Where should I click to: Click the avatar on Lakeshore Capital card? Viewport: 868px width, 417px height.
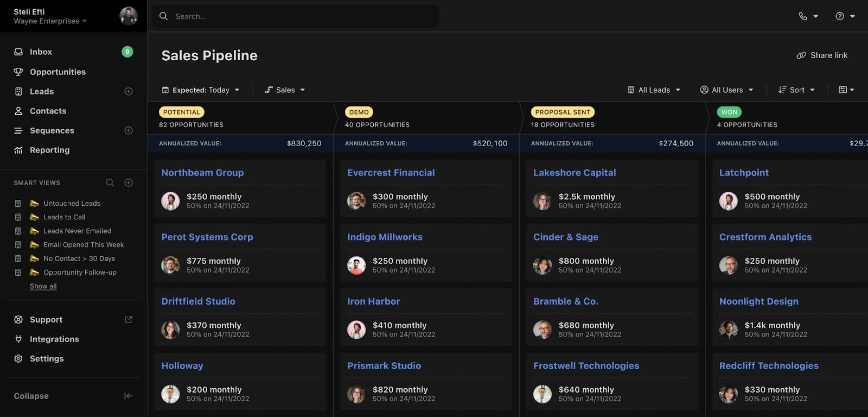(542, 201)
